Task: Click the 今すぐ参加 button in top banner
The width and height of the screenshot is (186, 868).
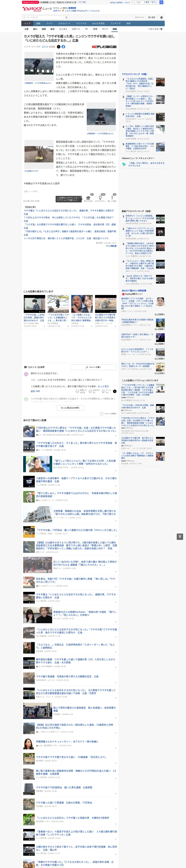Action: pos(82,2)
